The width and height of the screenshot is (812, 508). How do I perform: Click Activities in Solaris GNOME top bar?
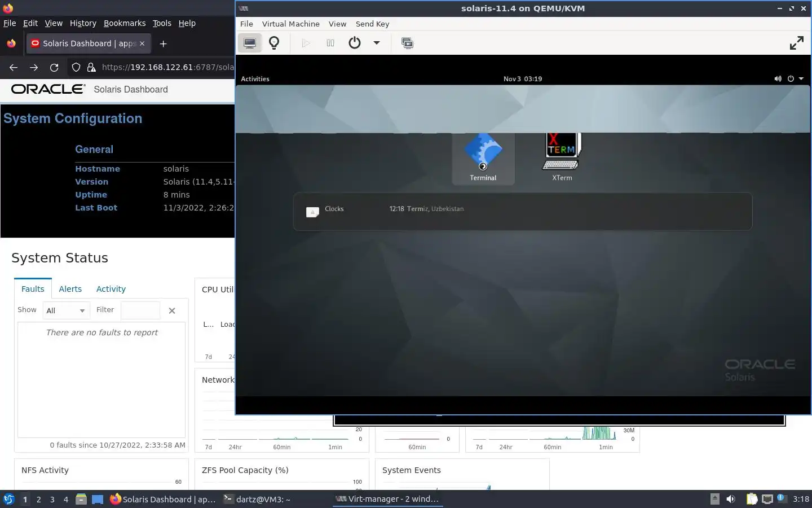tap(255, 79)
